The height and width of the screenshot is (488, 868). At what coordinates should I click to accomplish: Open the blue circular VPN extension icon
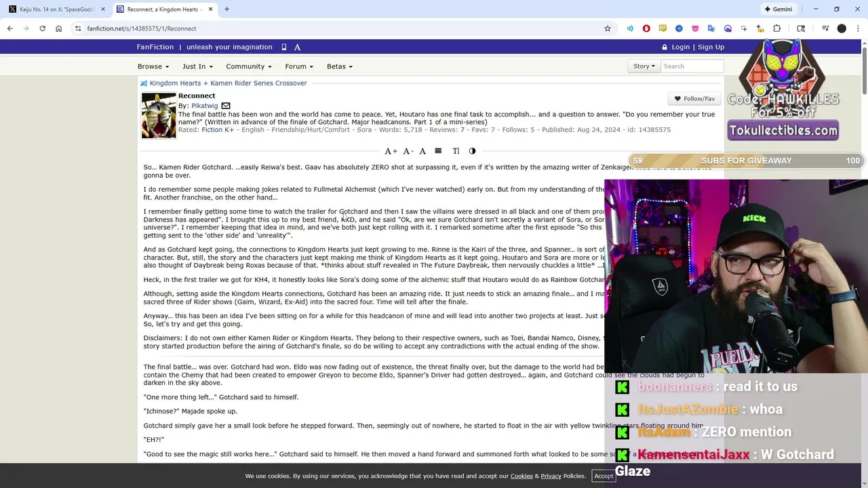[679, 28]
